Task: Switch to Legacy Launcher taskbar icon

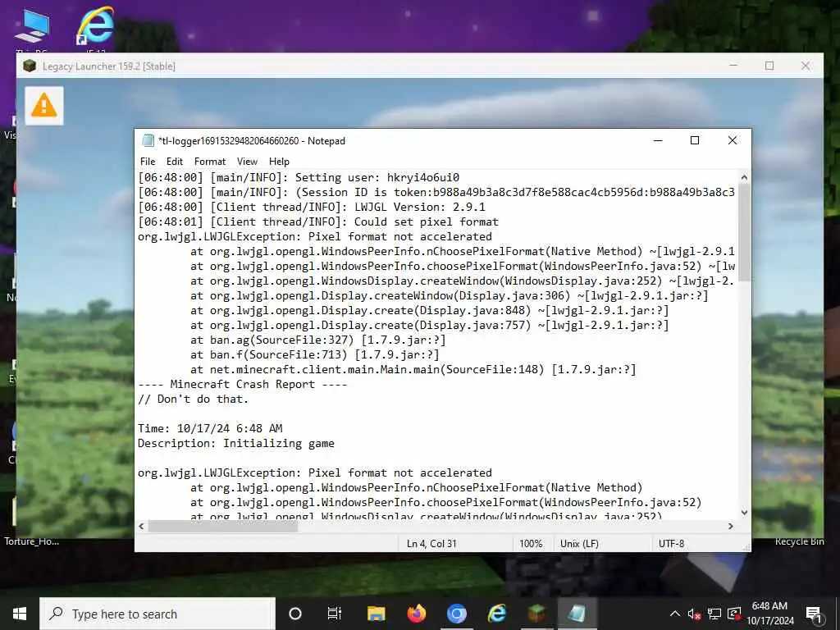Action: click(x=536, y=614)
